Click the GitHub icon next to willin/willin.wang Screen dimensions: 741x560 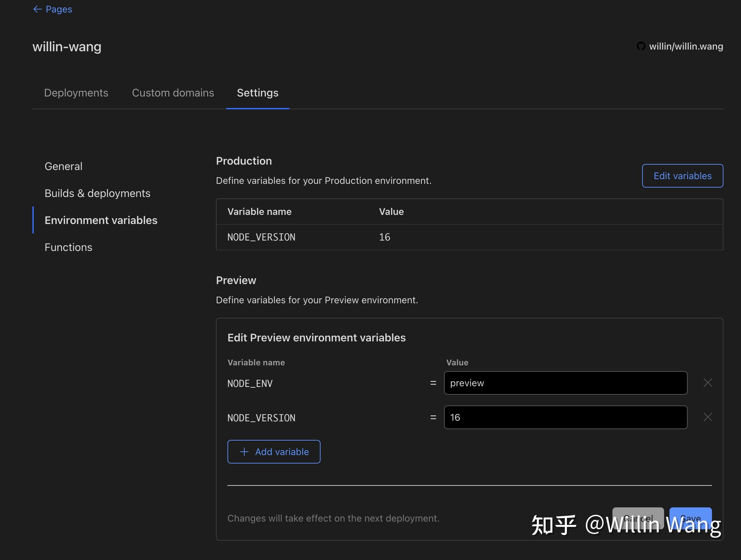641,46
